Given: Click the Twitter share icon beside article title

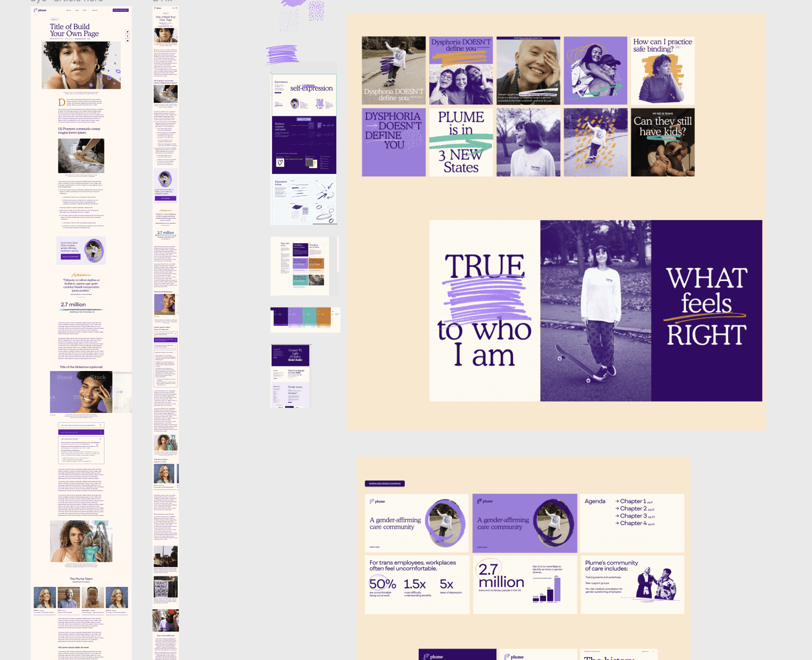Looking at the screenshot, I should point(127,32).
